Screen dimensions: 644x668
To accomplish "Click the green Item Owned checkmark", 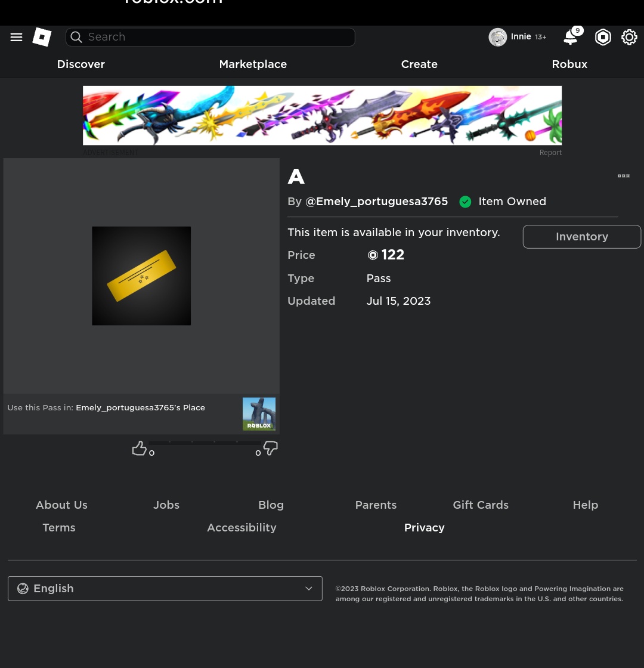I will coord(465,202).
